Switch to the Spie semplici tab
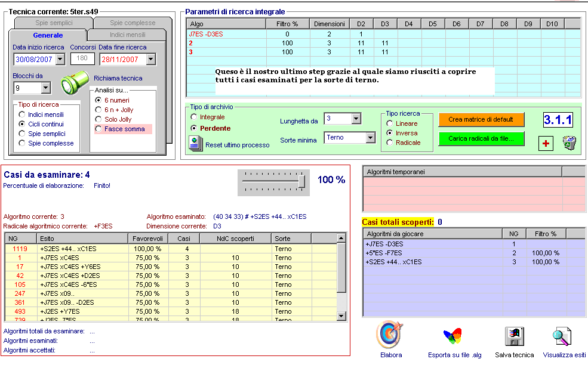 coord(54,23)
